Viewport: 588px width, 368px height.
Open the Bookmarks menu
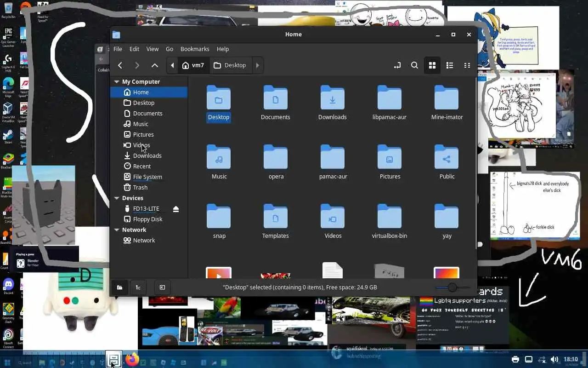[195, 49]
